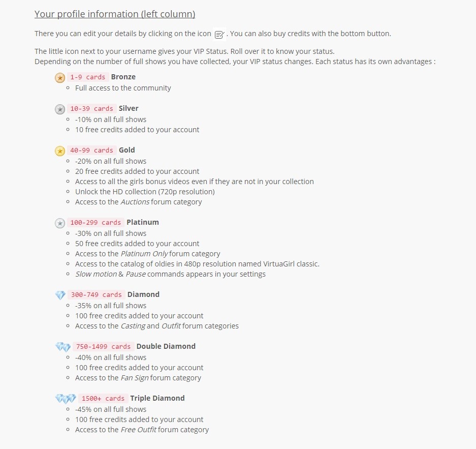
Task: Click the italic "Platinum Only" forum category text
Action: [x=144, y=254]
